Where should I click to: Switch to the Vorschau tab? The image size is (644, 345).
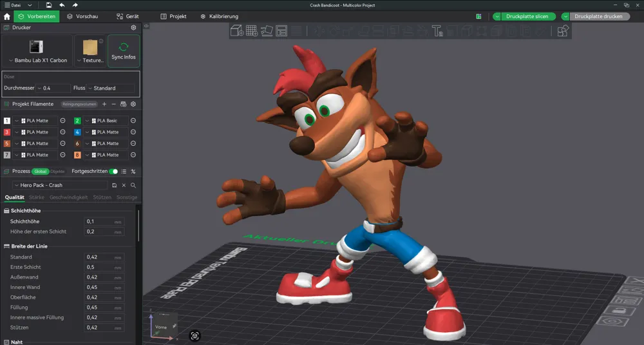pyautogui.click(x=82, y=17)
